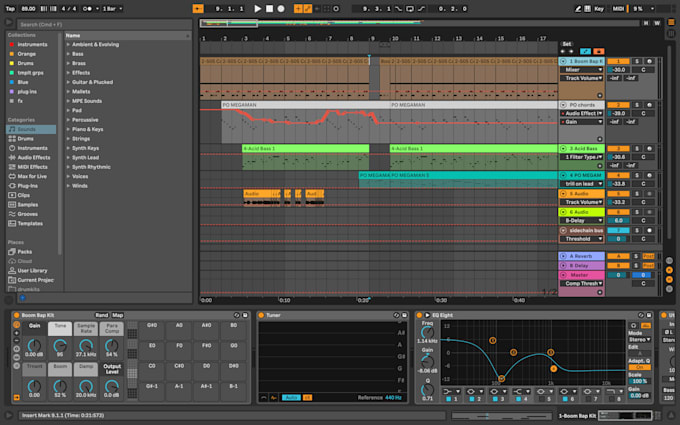Solo the B Delay return track

tap(636, 265)
